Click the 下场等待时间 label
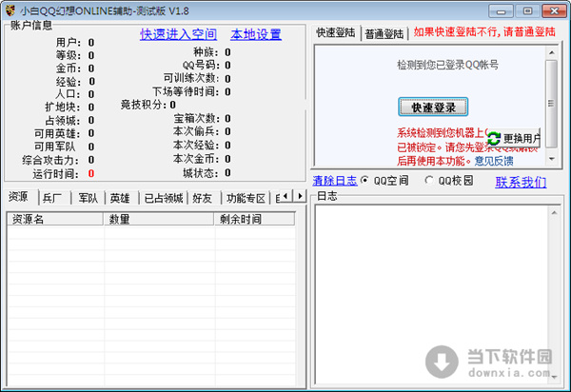The width and height of the screenshot is (571, 392). click(186, 91)
